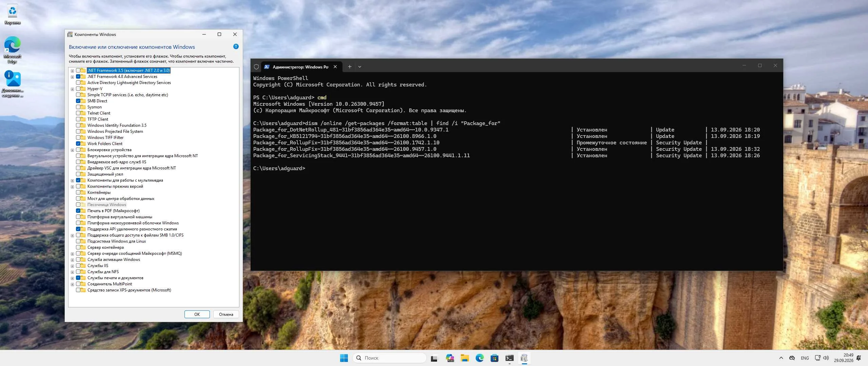Enable the Telnet Client checkbox
Viewport: 868px width, 366px height.
tap(78, 113)
